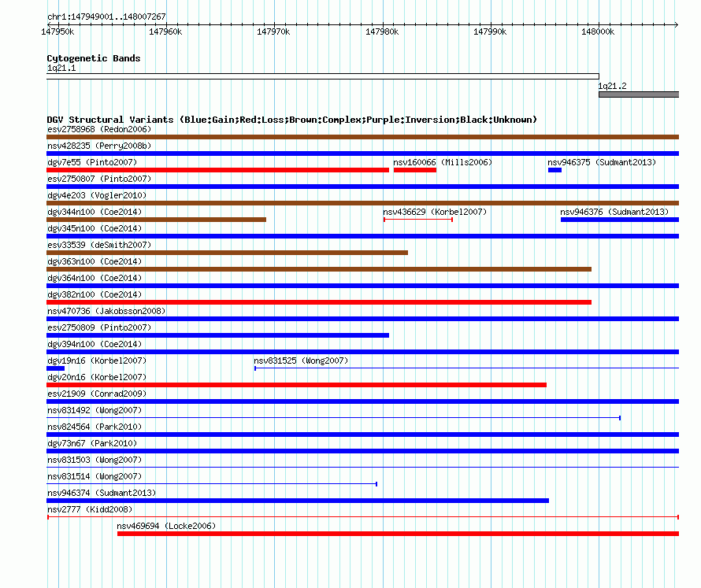Click the dgv345n100 (Coe2014) label
The width and height of the screenshot is (701, 588).
pos(95,229)
